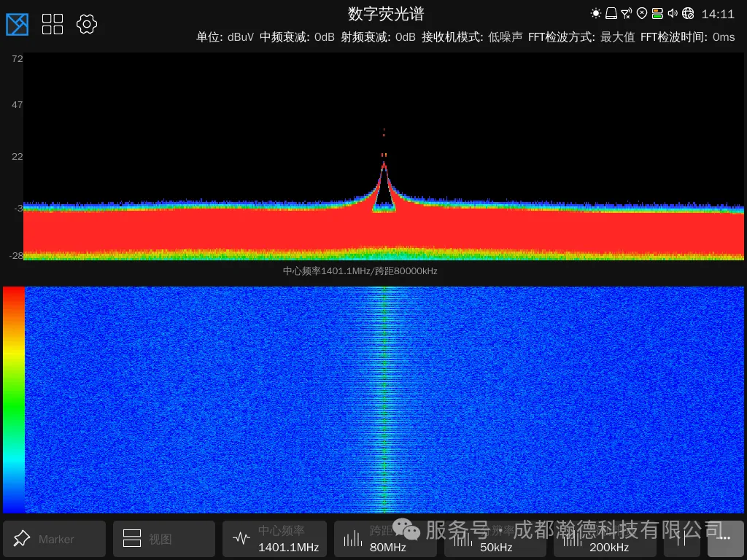Screen dimensions: 747x560
Task: Change the 跨距 80MHz span setting
Action: (x=387, y=539)
